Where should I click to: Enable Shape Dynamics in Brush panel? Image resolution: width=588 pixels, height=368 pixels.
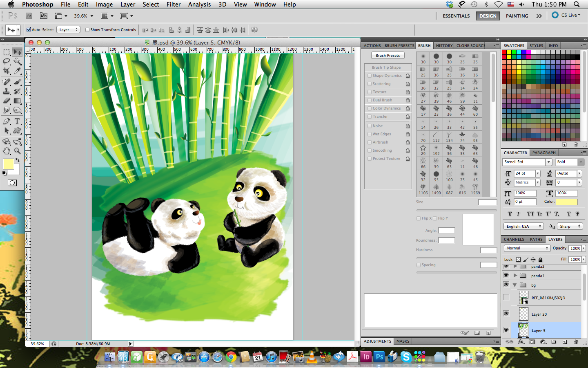[370, 76]
